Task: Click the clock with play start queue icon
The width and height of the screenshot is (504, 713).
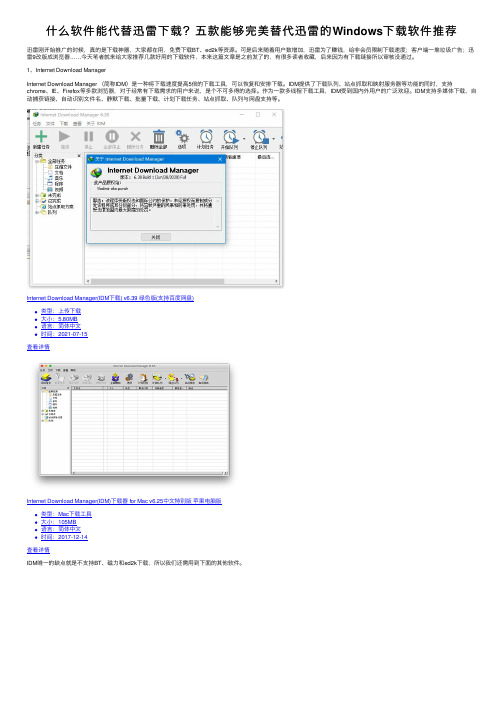Action: coord(230,136)
